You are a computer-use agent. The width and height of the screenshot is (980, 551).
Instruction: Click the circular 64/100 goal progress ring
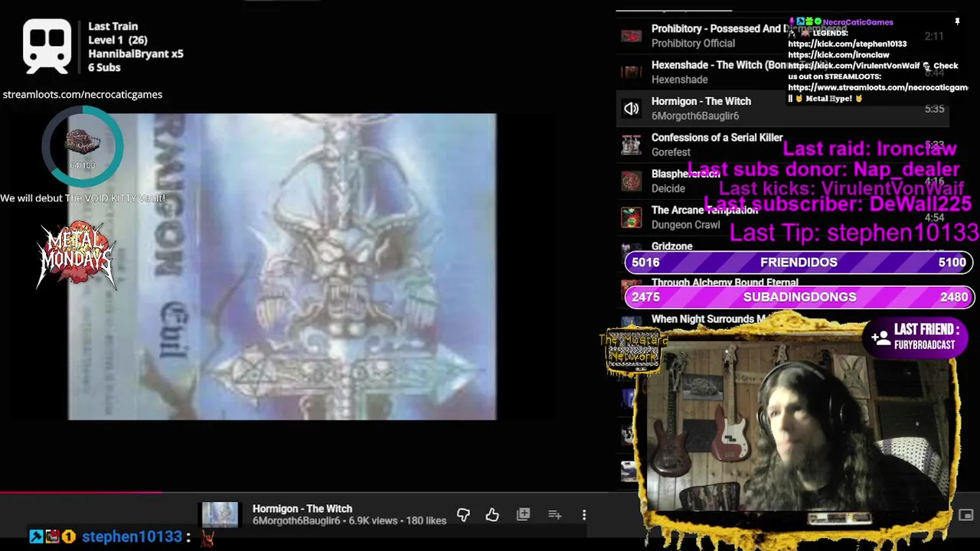(x=83, y=147)
